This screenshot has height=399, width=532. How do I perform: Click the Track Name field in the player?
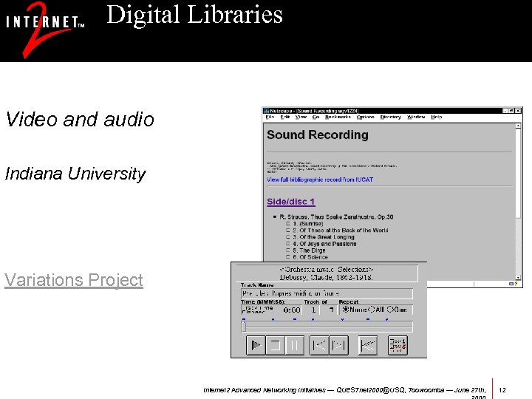click(x=327, y=293)
